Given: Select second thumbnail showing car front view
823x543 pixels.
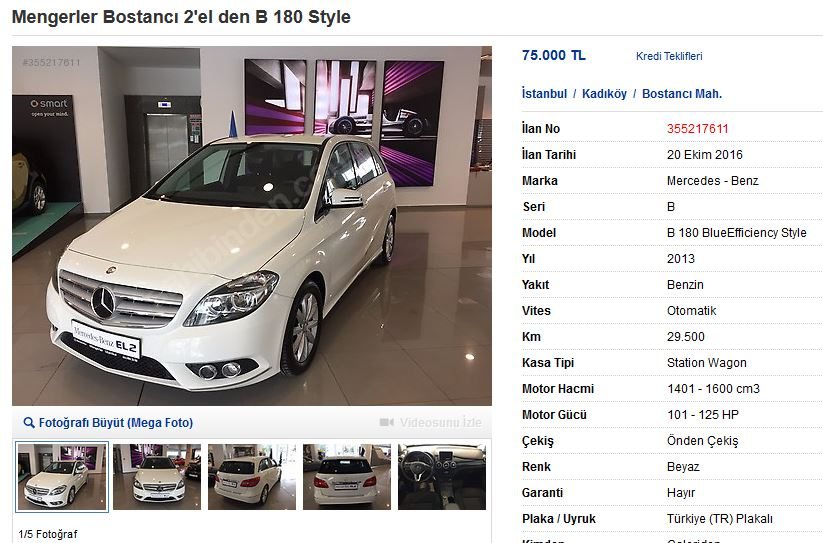Looking at the screenshot, I should pyautogui.click(x=157, y=476).
